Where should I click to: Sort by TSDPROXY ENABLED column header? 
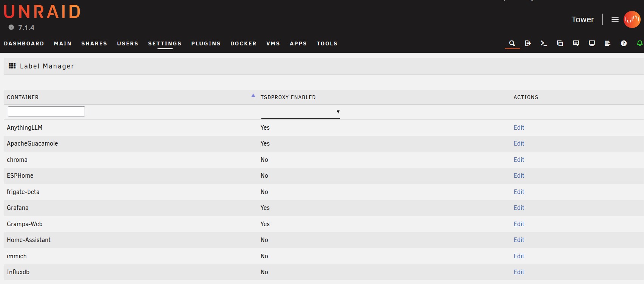point(288,97)
